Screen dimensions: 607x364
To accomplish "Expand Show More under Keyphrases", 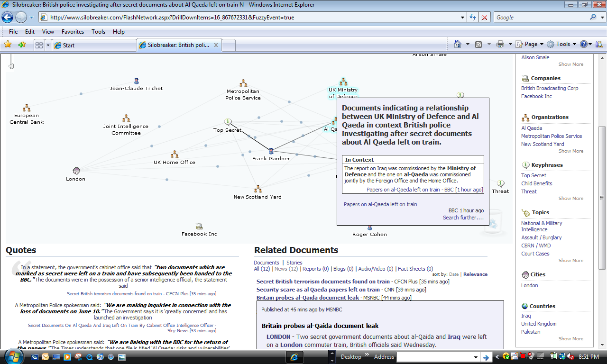I will click(571, 198).
